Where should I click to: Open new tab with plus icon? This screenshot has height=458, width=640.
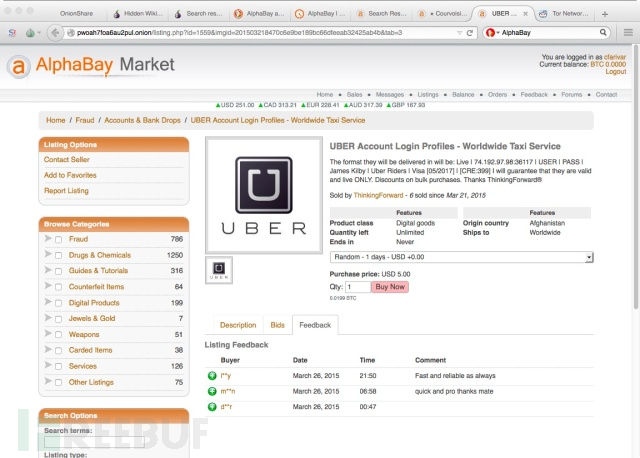coord(605,14)
